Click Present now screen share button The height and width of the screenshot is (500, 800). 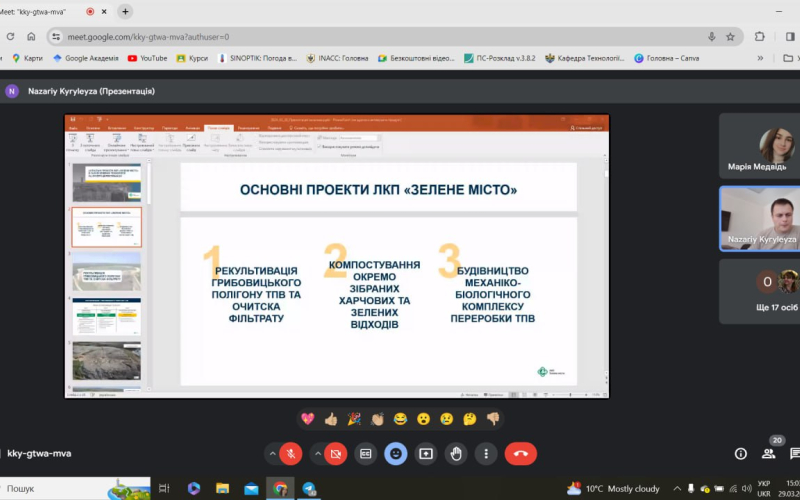click(426, 454)
